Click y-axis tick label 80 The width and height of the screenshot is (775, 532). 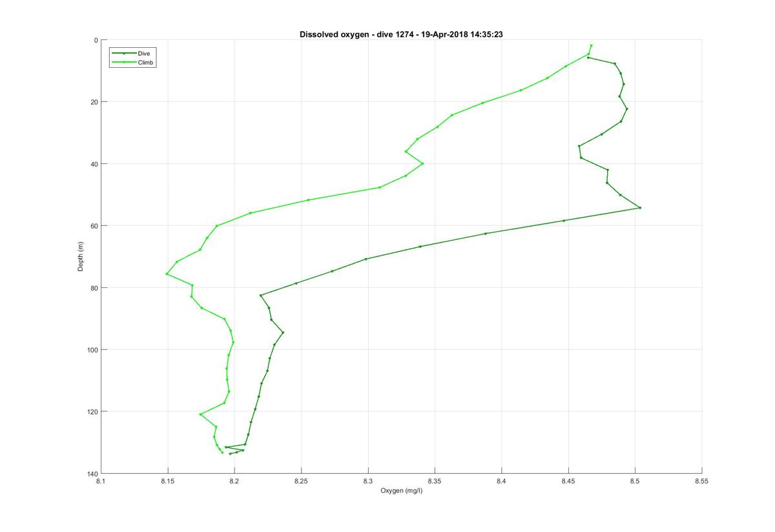(x=94, y=288)
